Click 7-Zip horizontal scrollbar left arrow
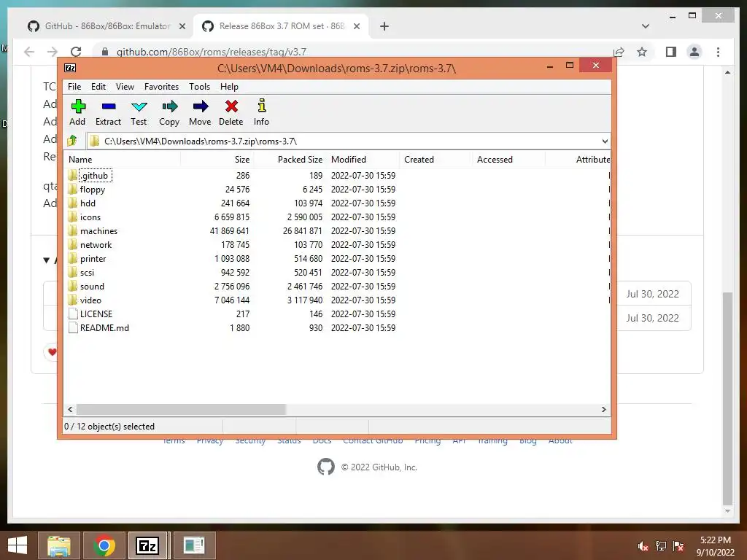Image resolution: width=747 pixels, height=560 pixels. click(70, 410)
